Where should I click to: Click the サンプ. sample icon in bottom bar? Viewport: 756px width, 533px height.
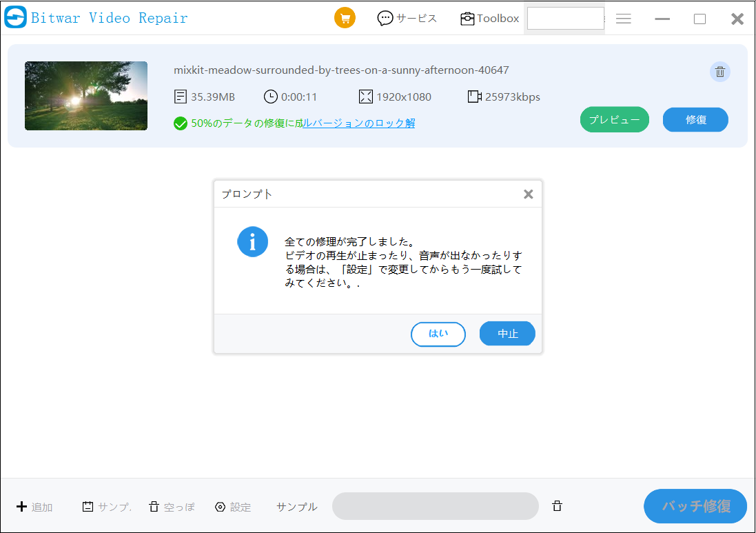(x=88, y=507)
